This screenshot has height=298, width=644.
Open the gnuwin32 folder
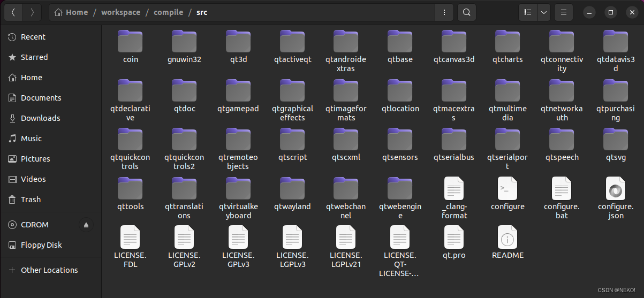(184, 47)
